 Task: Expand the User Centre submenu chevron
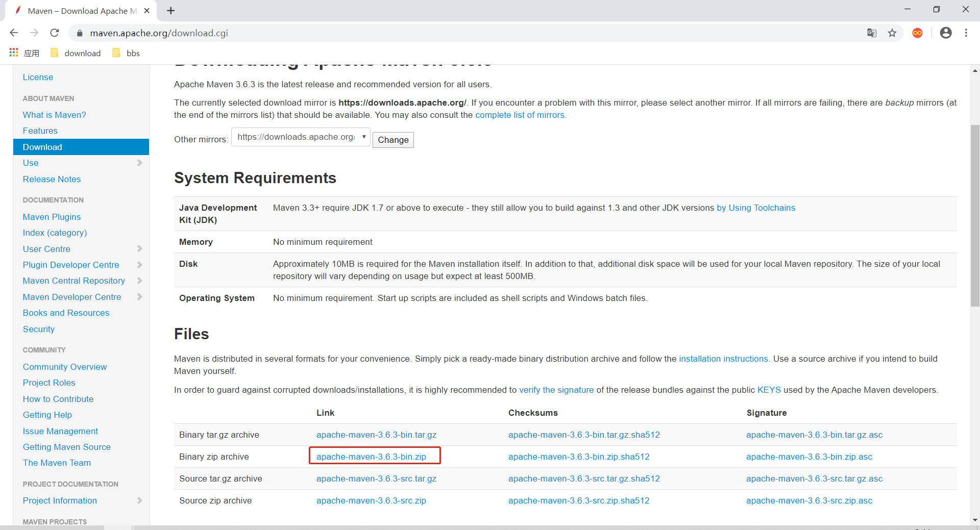pos(139,248)
